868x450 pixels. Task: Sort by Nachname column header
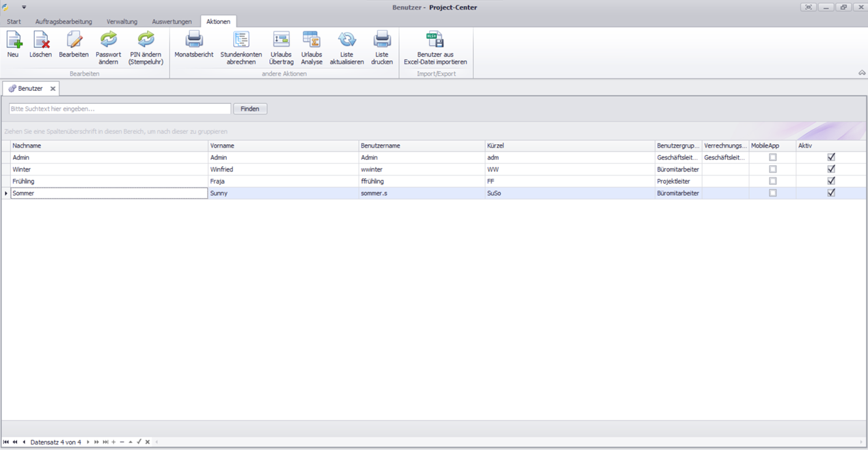pyautogui.click(x=109, y=146)
